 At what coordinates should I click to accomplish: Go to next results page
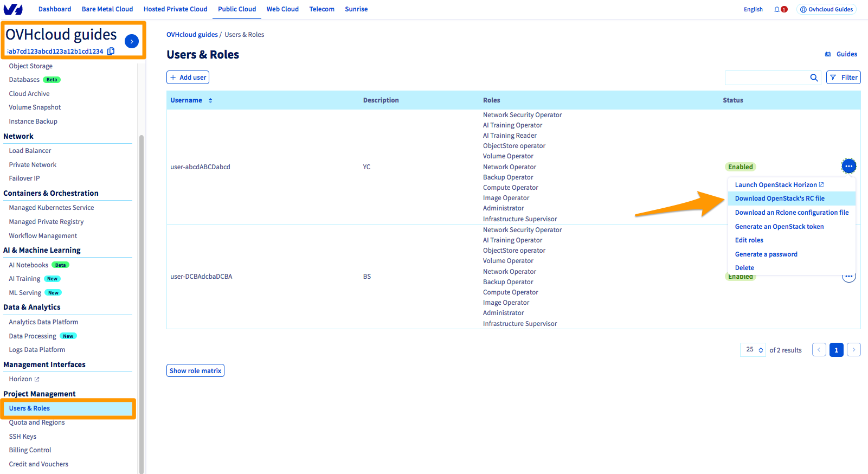(x=854, y=350)
